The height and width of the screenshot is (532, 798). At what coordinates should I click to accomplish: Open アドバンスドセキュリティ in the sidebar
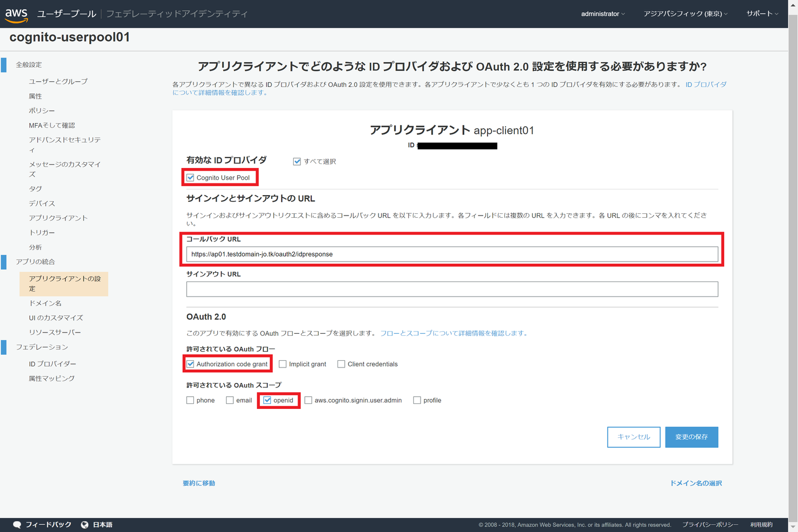click(65, 145)
